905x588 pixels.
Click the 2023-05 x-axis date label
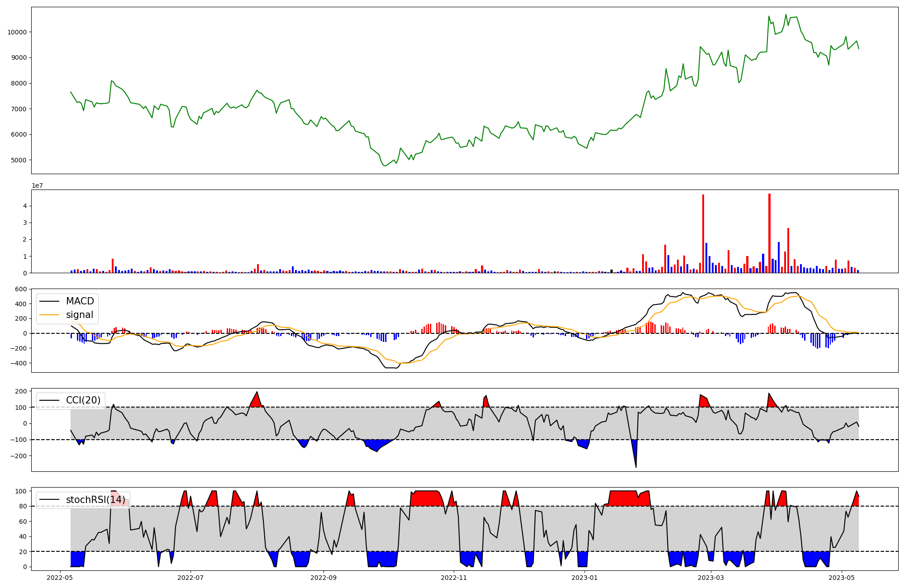842,578
